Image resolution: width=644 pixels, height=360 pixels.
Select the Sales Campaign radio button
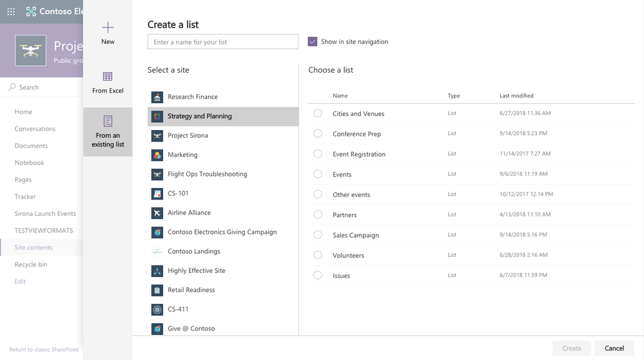point(318,235)
